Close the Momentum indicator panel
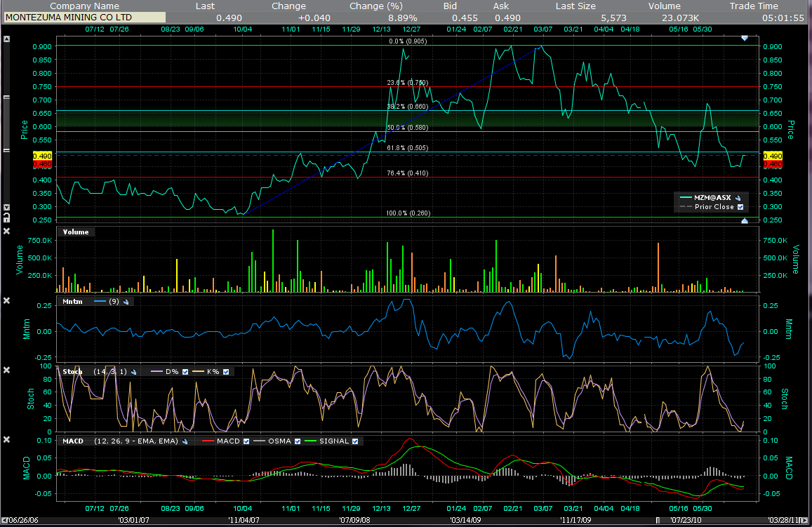The image size is (812, 527). tap(6, 301)
